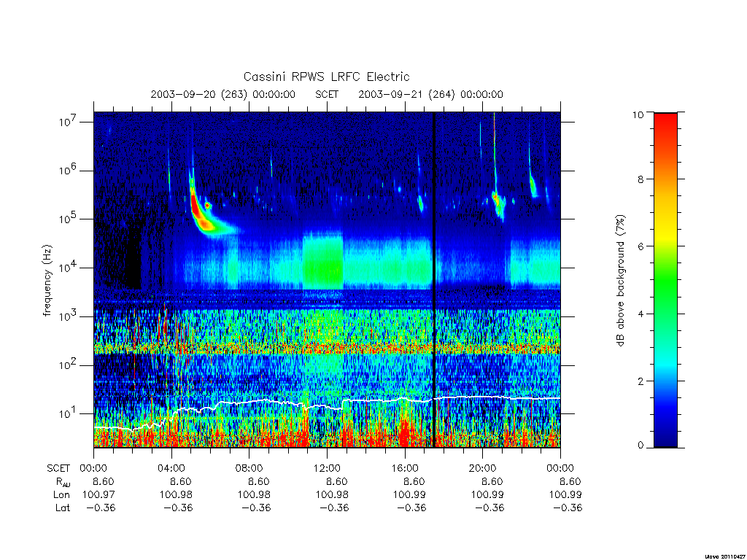The height and width of the screenshot is (560, 747).
Task: Click the black vertical data gap line
Action: coord(434,279)
